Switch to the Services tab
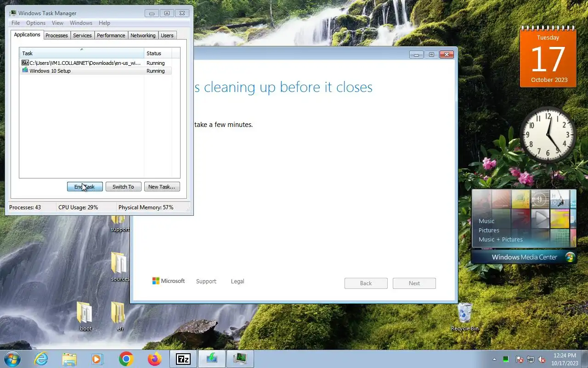 82,35
